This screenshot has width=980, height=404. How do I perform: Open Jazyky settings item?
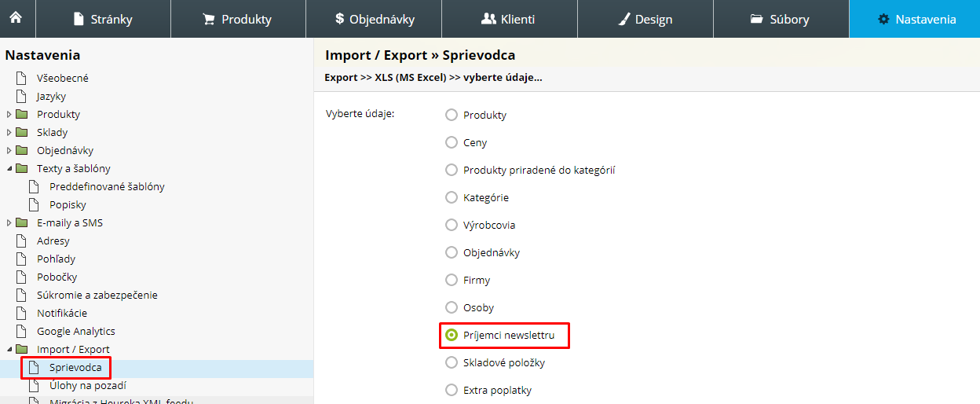(51, 96)
